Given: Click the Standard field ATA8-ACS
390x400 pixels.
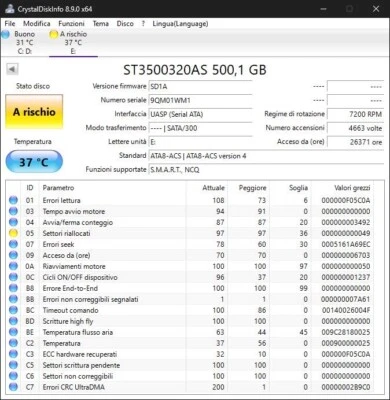Looking at the screenshot, I should point(266,156).
